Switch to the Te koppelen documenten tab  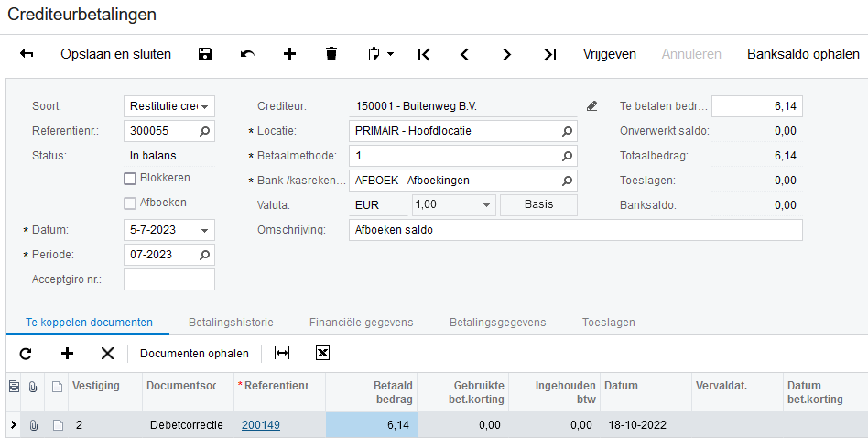coord(89,323)
